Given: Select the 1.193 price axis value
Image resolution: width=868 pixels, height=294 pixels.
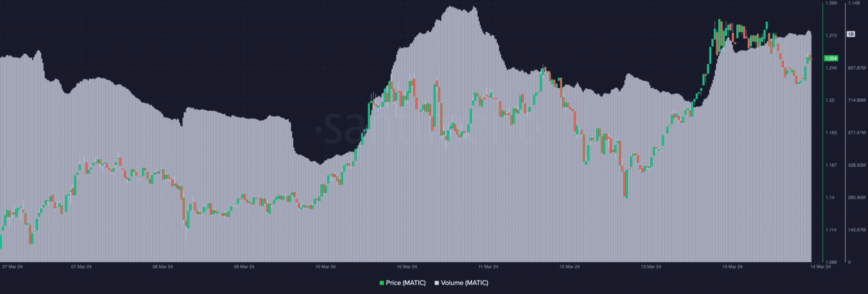Looking at the screenshot, I should point(831,133).
